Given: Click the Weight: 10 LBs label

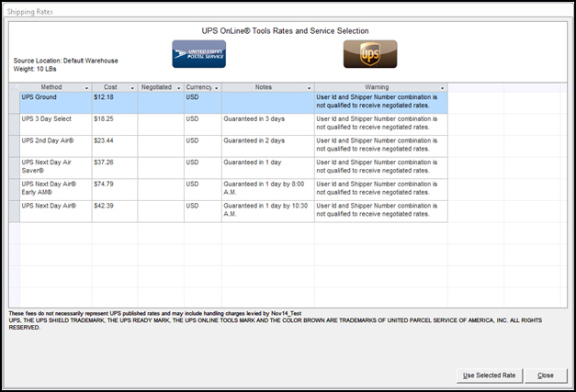Looking at the screenshot, I should coord(35,69).
